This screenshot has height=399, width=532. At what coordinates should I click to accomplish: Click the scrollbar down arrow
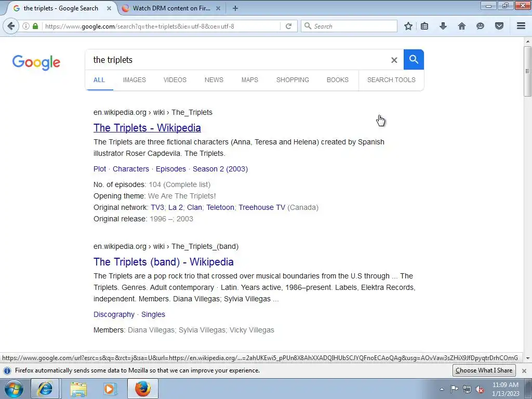pyautogui.click(x=527, y=358)
